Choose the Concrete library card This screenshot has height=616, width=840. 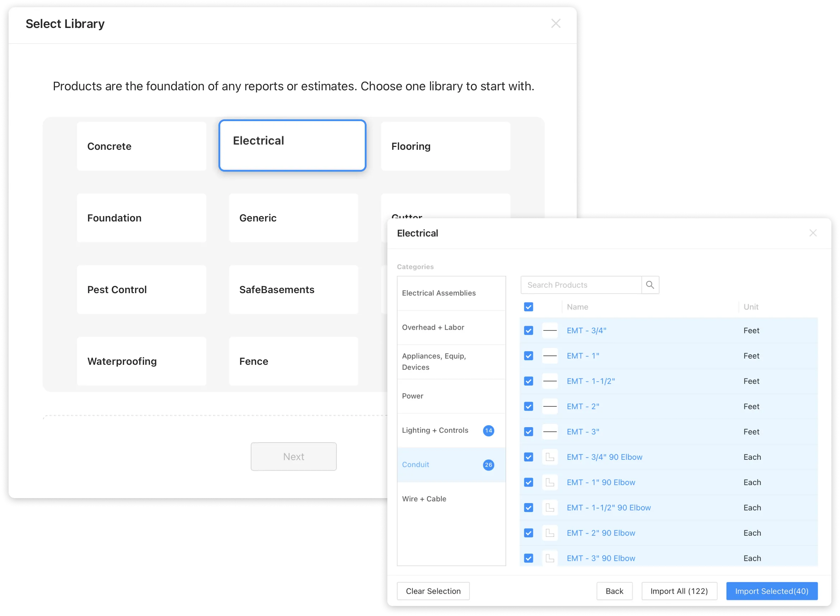pos(141,146)
